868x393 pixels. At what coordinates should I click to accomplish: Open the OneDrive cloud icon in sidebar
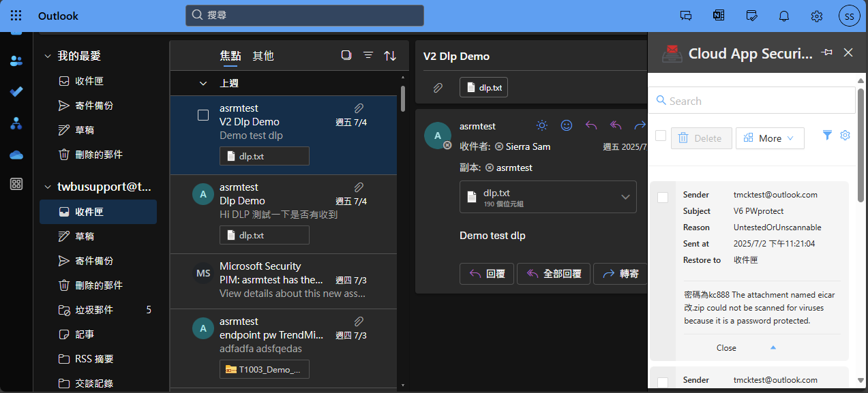point(16,155)
